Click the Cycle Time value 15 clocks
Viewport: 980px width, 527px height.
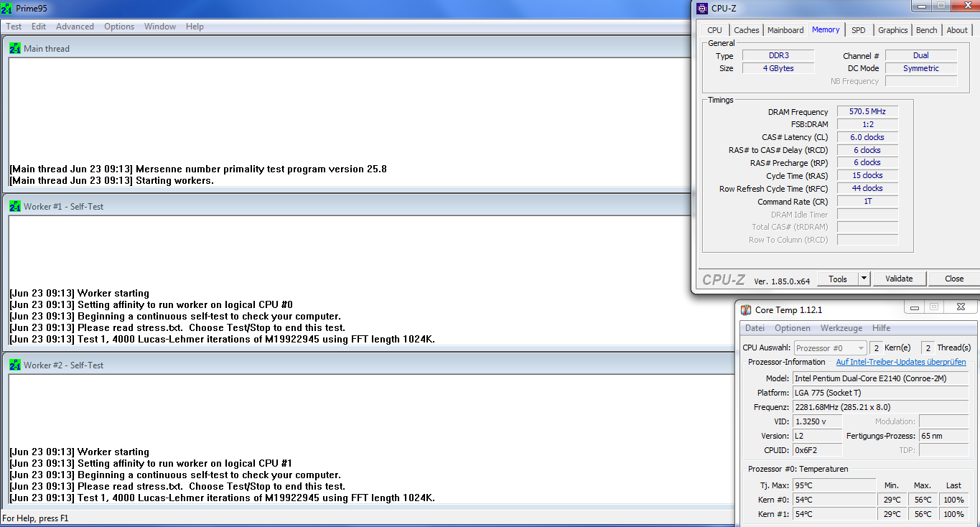867,175
